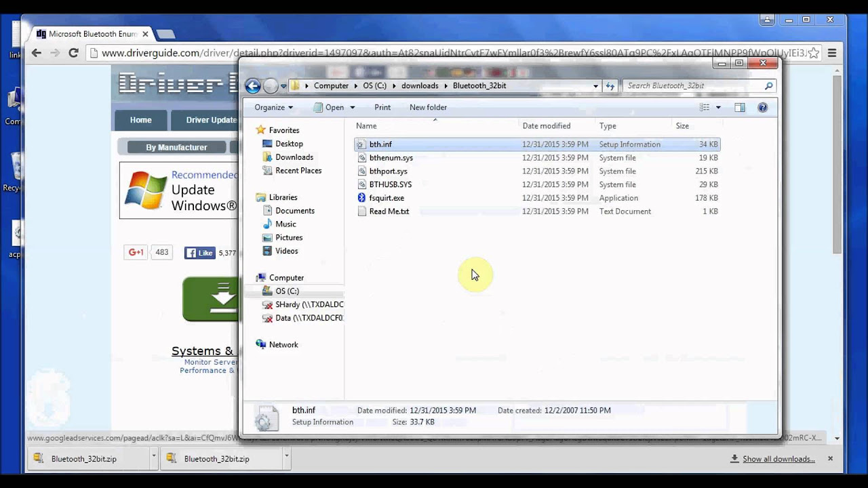Reload the Chrome page

pos(73,53)
